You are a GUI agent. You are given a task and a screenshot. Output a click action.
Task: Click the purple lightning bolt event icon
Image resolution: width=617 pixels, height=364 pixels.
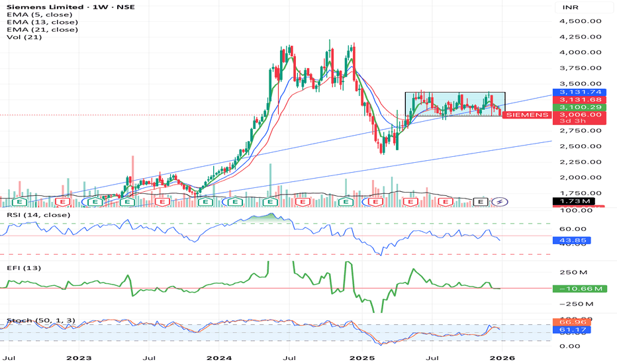[x=500, y=202]
